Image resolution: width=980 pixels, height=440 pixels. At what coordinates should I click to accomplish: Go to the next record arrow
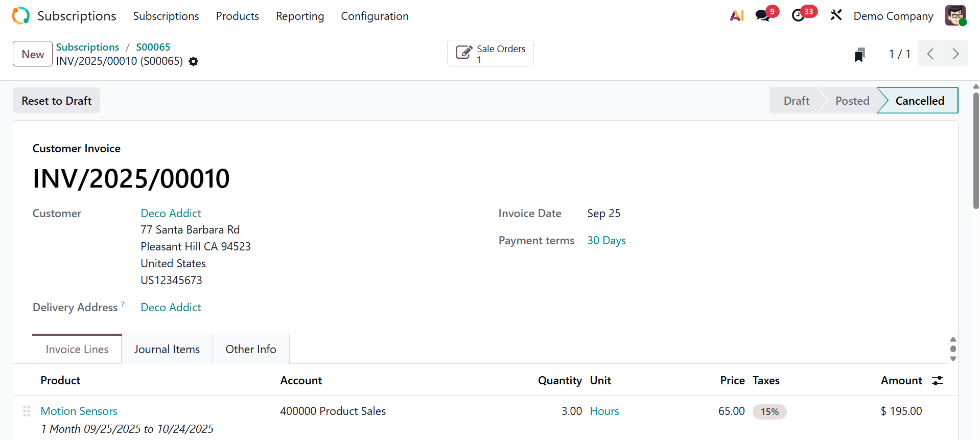(955, 54)
